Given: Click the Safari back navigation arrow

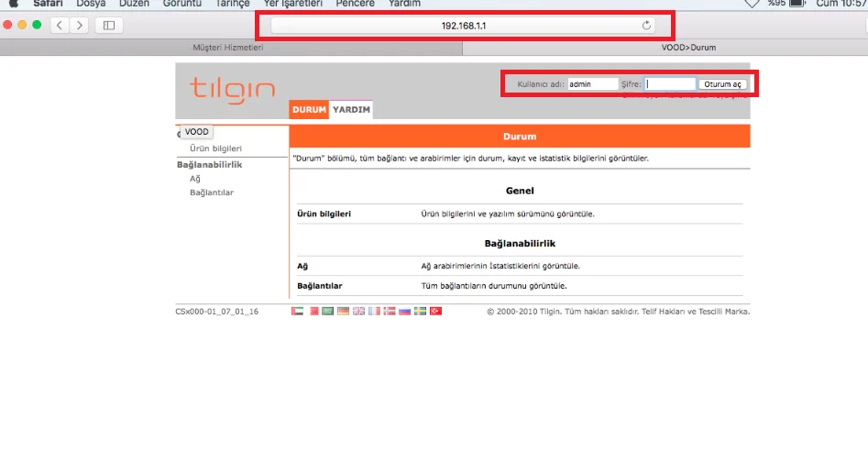Looking at the screenshot, I should (60, 26).
